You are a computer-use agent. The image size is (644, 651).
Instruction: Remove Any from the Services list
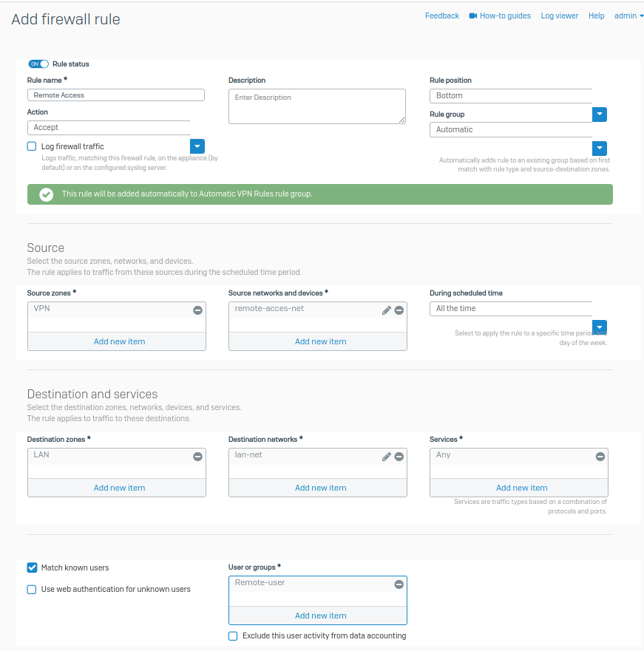click(600, 457)
